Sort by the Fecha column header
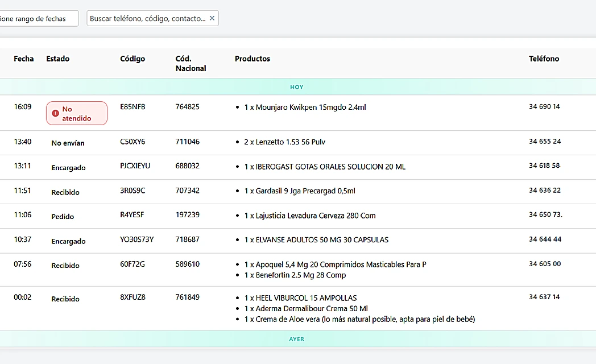The height and width of the screenshot is (364, 596). [24, 59]
